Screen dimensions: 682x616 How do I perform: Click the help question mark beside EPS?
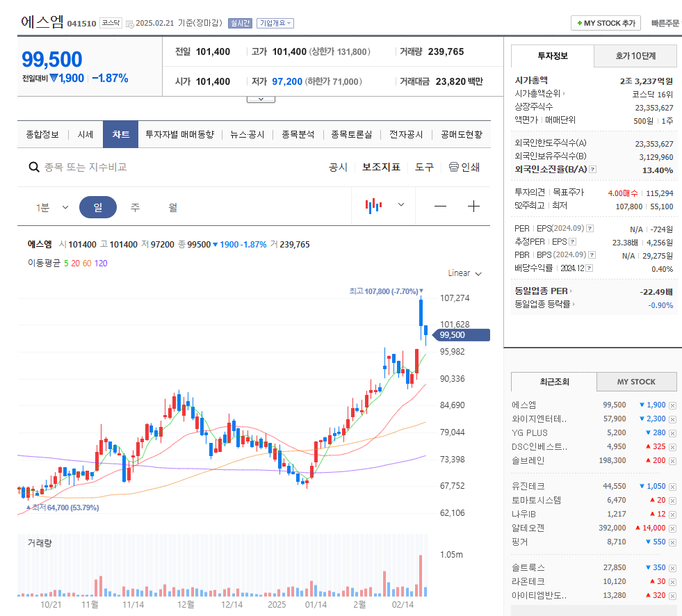click(x=571, y=241)
